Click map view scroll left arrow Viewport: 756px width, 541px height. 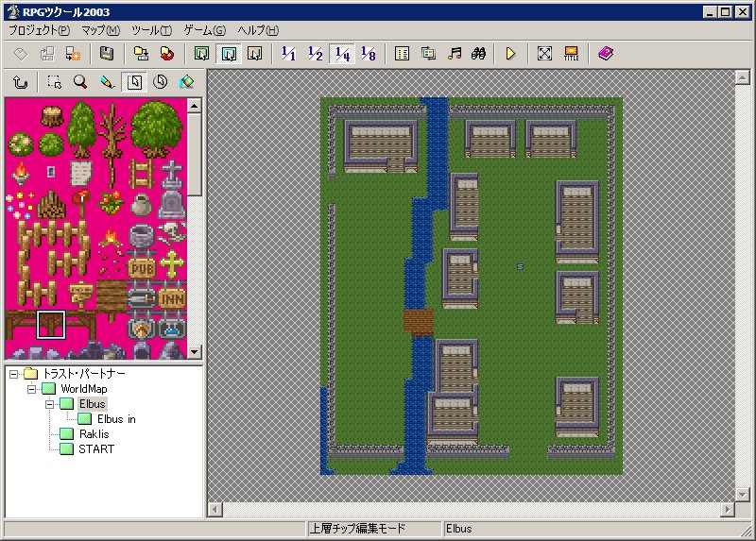pos(215,509)
